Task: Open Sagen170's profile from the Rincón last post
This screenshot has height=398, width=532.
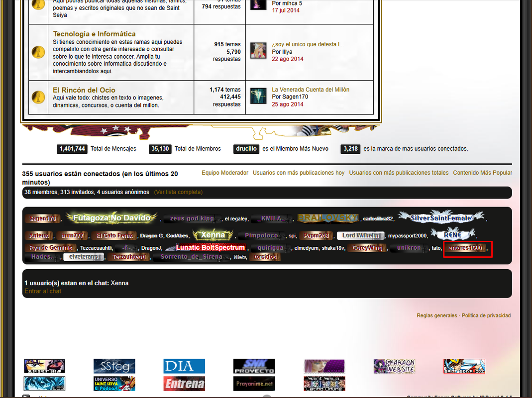Action: tap(295, 97)
